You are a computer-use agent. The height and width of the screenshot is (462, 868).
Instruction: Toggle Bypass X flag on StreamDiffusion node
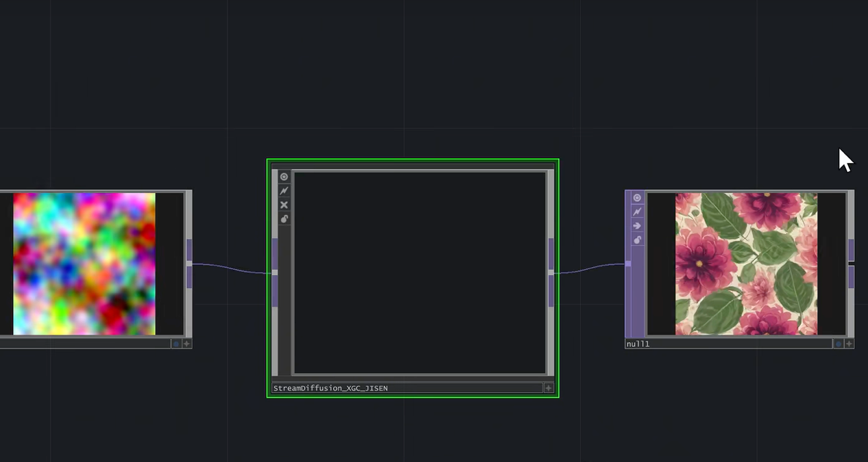pos(284,205)
